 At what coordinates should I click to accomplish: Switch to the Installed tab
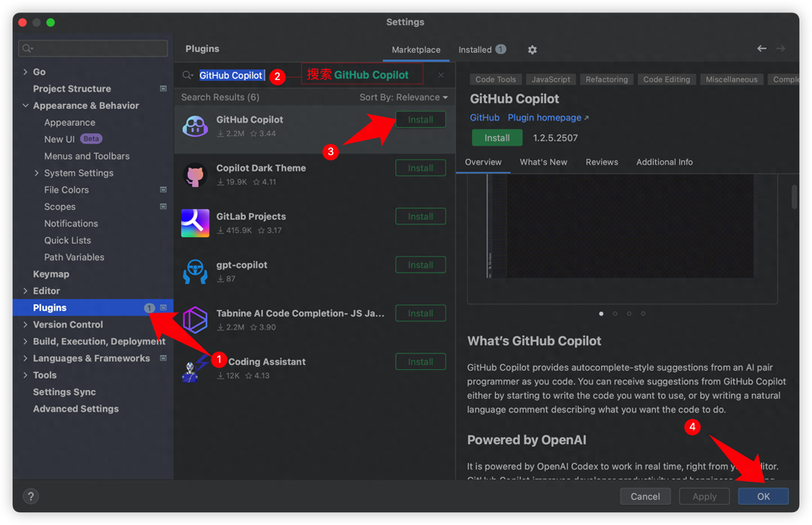(x=475, y=49)
